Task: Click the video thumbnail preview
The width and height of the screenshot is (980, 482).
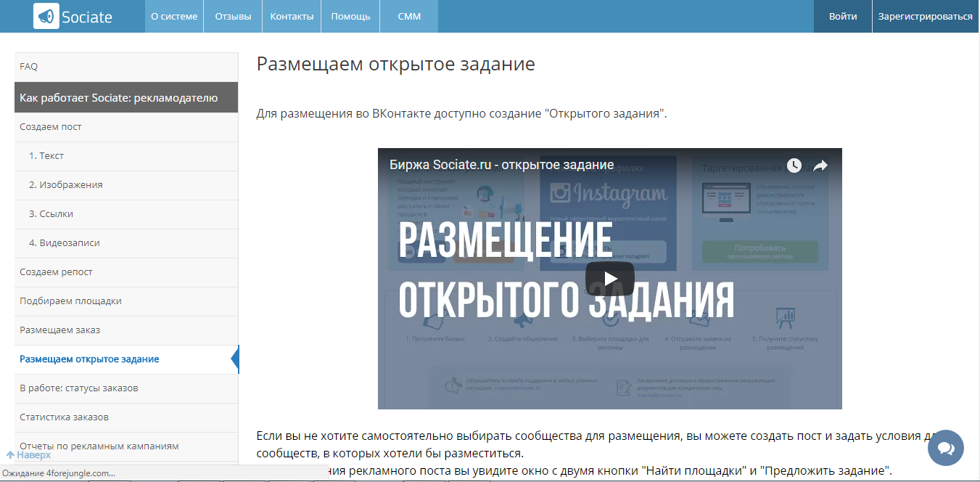Action: tap(609, 278)
